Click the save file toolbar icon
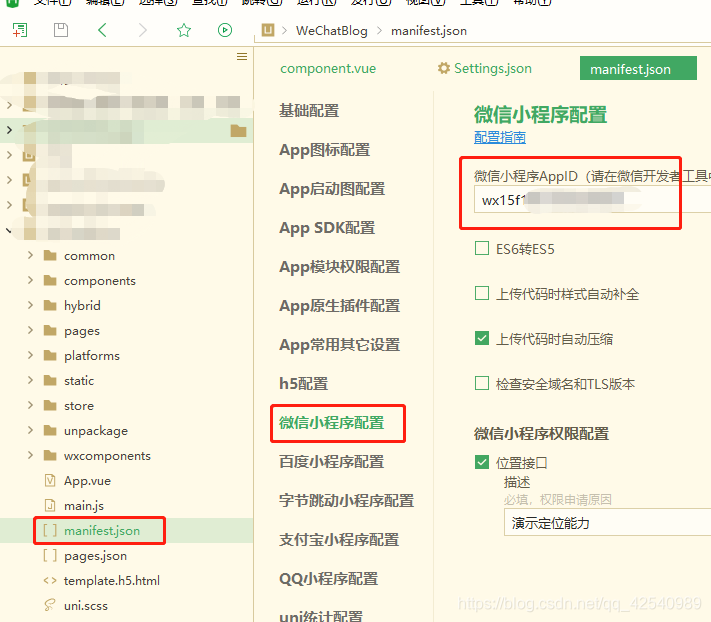This screenshot has width=711, height=622. (61, 30)
